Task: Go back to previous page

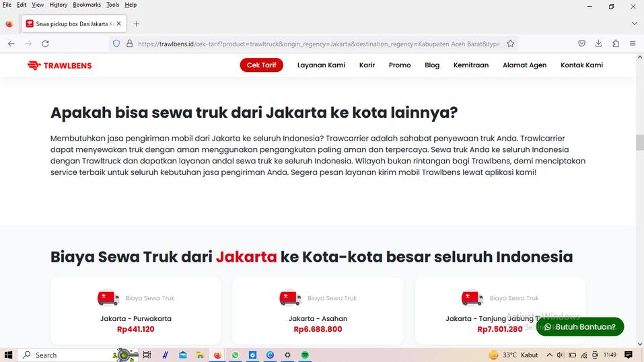Action: (11, 44)
